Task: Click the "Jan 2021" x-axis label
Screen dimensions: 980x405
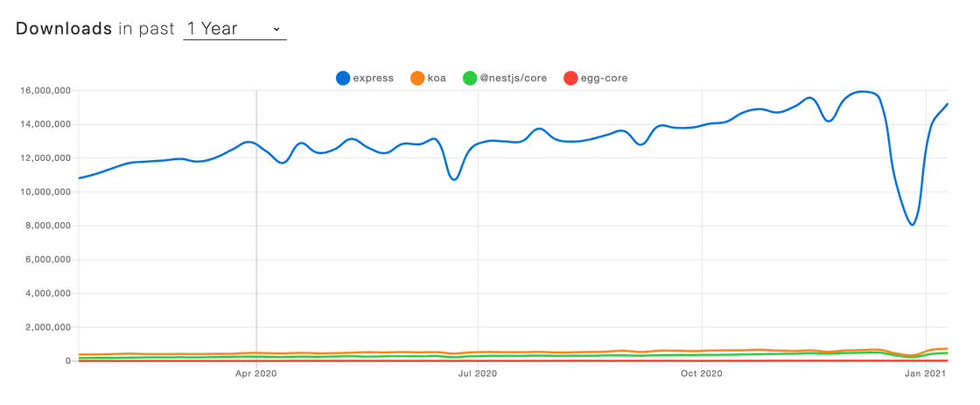Action: 925,374
